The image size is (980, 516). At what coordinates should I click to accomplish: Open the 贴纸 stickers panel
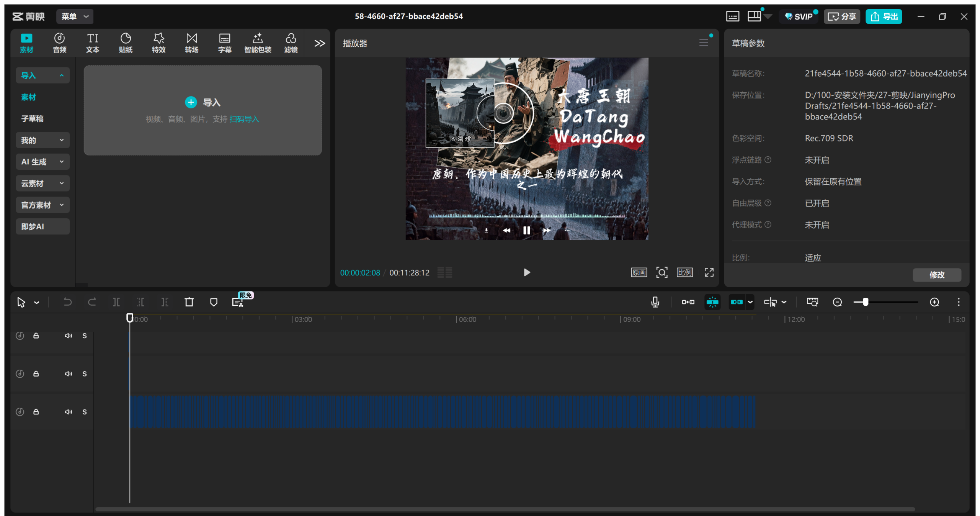[x=126, y=43]
